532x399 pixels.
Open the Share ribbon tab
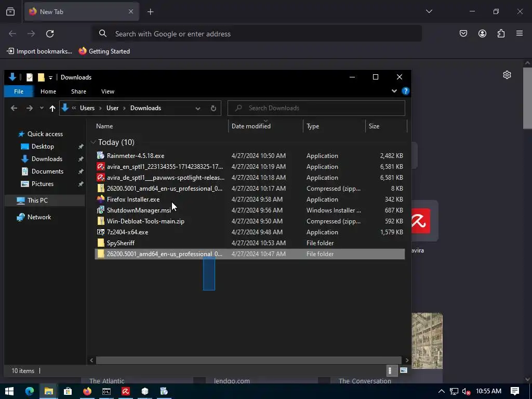pyautogui.click(x=79, y=91)
